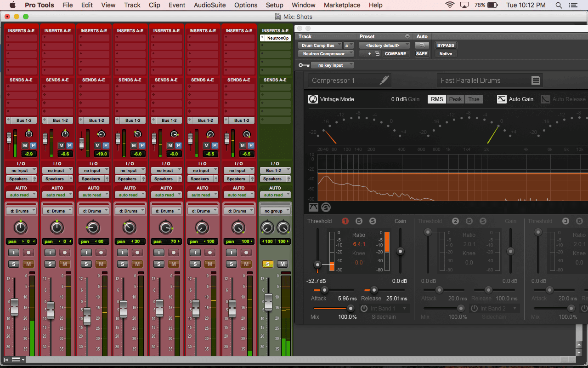The height and width of the screenshot is (368, 588).
Task: Select band 3 number icon
Action: point(566,221)
